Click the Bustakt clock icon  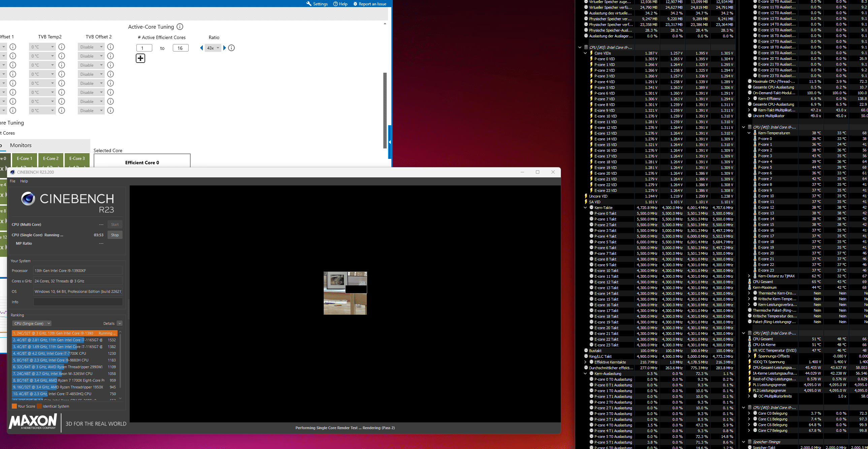tap(586, 351)
